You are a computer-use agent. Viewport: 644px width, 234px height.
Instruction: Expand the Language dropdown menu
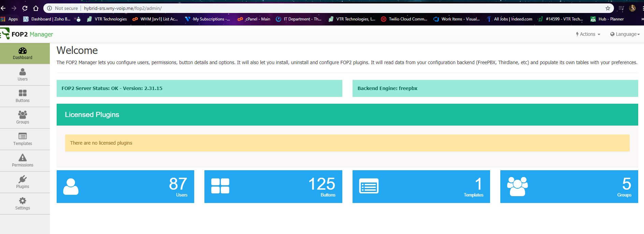[x=625, y=34]
